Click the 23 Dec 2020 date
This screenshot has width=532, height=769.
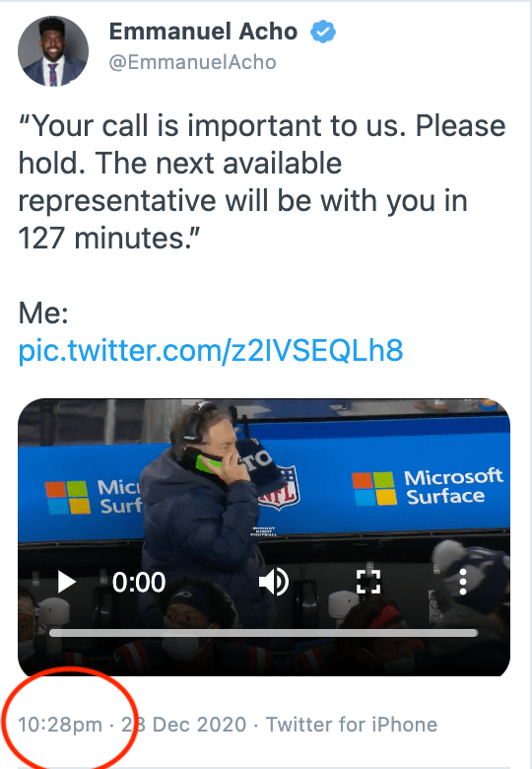183,725
